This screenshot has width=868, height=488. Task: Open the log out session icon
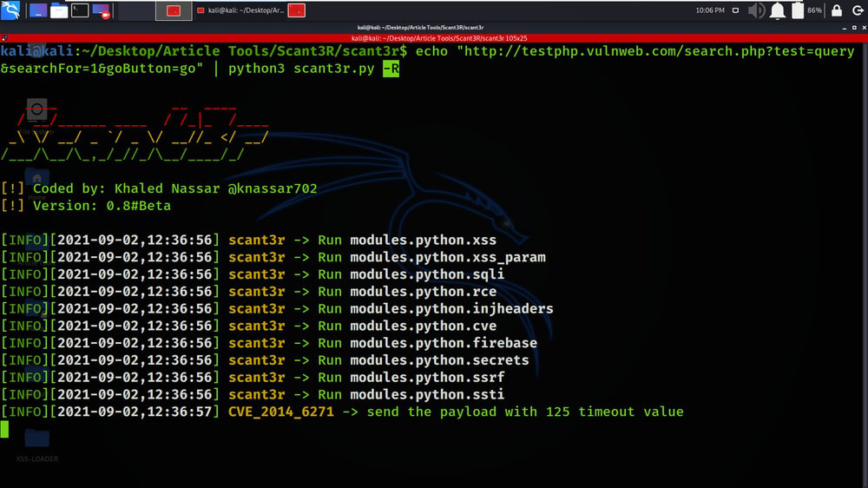pyautogui.click(x=858, y=10)
